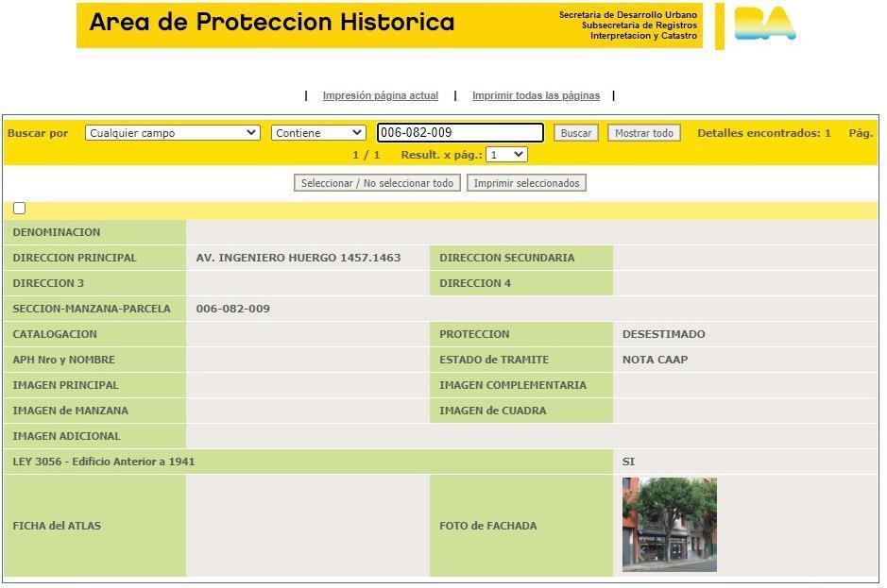
Task: Click the 'PROTECCION' label
Action: click(x=474, y=334)
